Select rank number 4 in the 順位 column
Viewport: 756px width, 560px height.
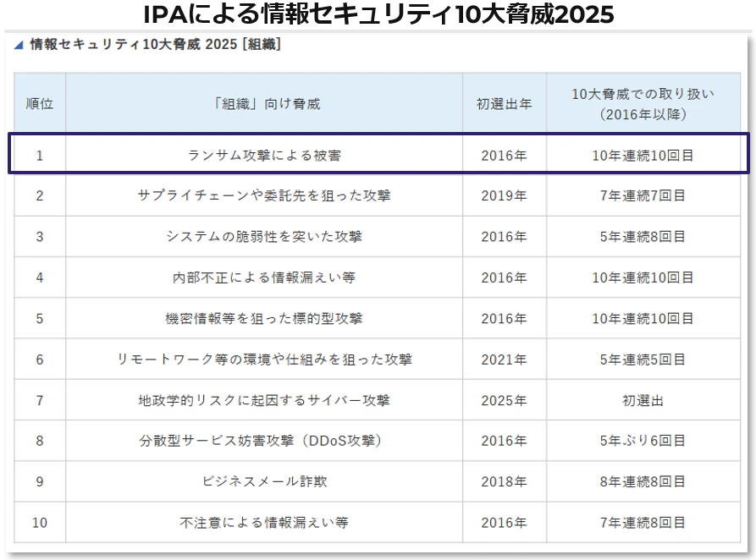[40, 277]
